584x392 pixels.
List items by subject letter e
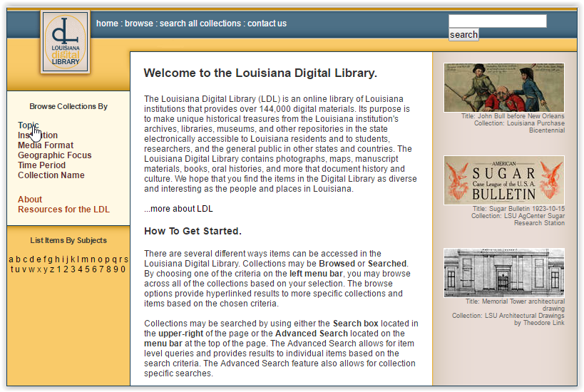coord(39,259)
